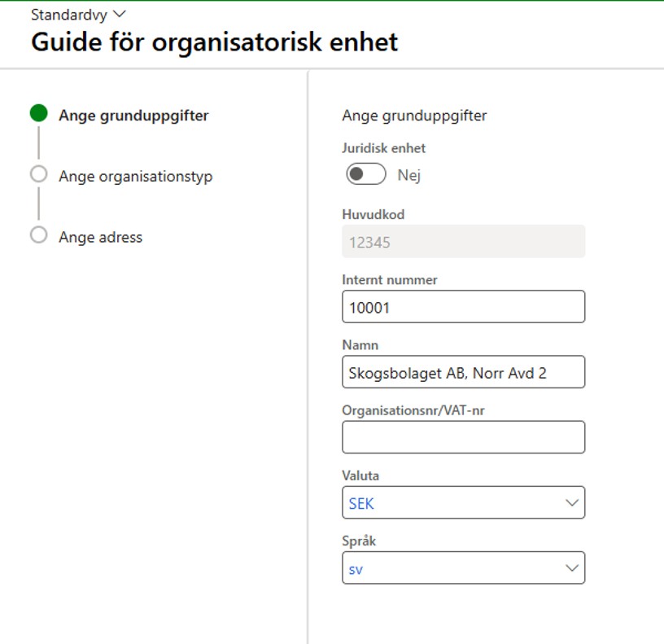Click the SEK currency value
Image resolution: width=664 pixels, height=644 pixels.
(x=361, y=503)
